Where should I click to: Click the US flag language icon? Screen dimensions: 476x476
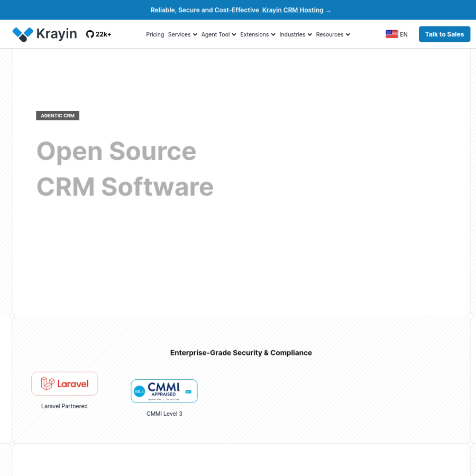pos(391,34)
